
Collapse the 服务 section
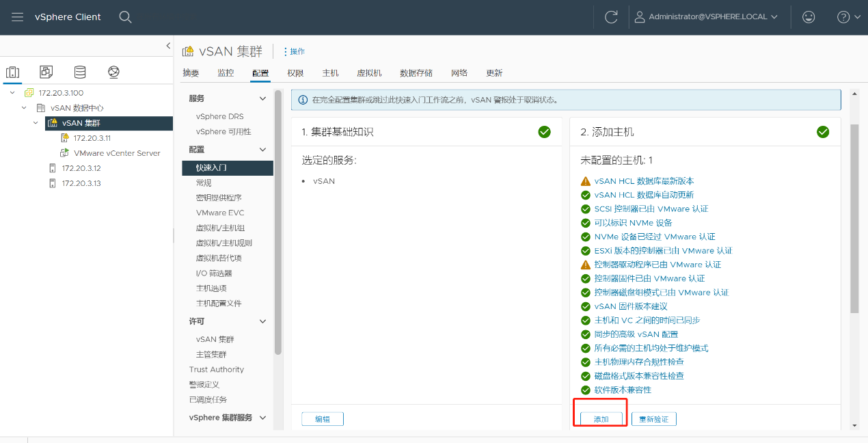[262, 98]
